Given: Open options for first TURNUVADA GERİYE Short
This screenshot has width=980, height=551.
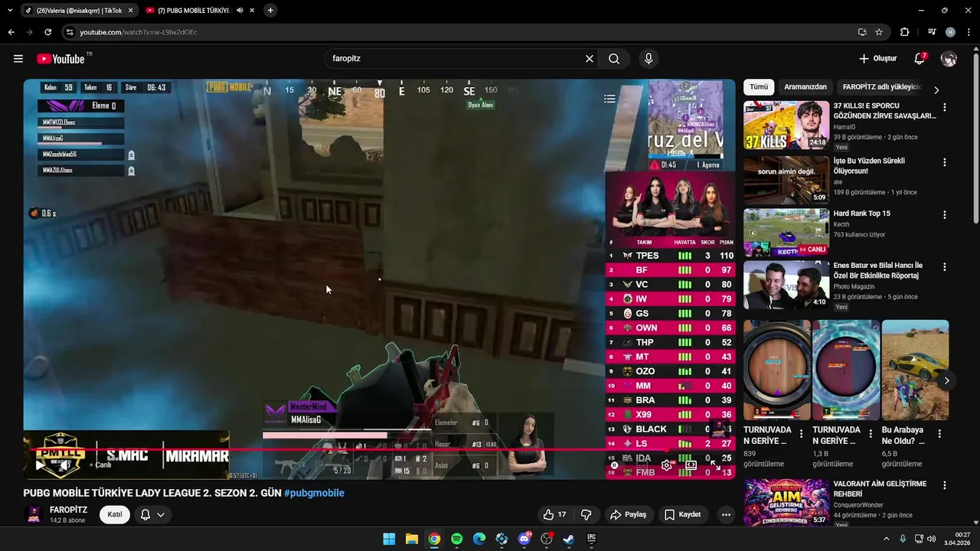Looking at the screenshot, I should coord(802,434).
